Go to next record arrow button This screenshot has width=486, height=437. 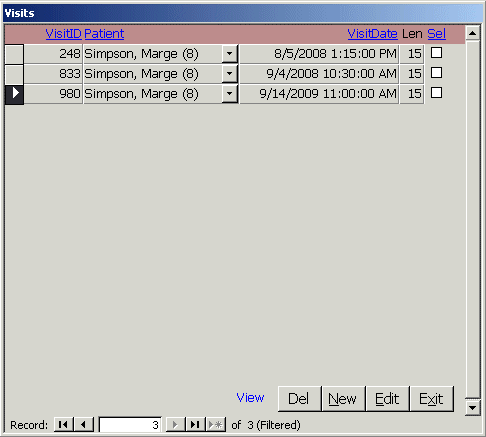175,425
